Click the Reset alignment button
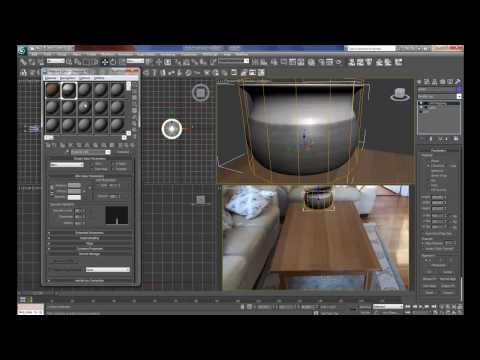The image size is (480, 360). (430, 293)
